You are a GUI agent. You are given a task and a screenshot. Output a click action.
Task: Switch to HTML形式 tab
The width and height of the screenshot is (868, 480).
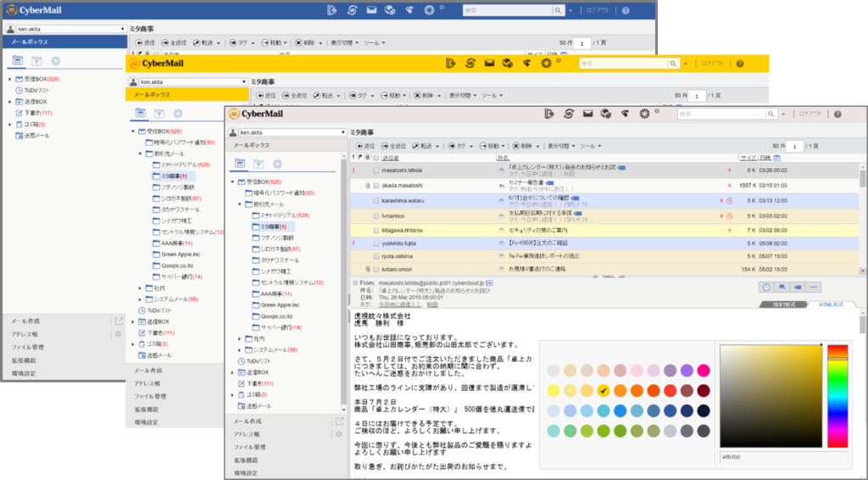(831, 305)
